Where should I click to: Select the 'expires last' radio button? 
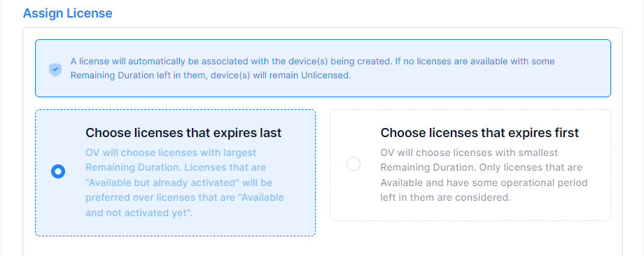click(x=58, y=171)
